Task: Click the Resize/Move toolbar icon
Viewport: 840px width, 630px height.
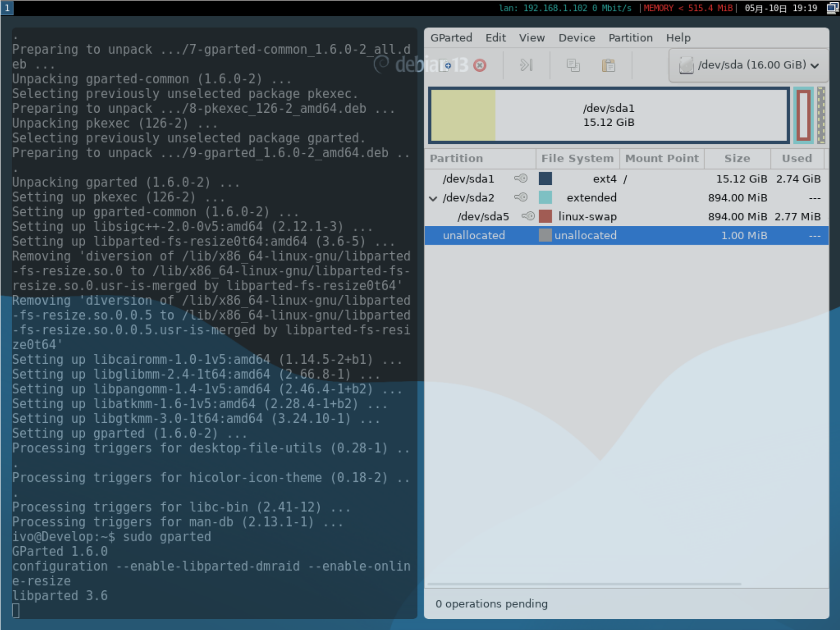Action: [x=526, y=65]
